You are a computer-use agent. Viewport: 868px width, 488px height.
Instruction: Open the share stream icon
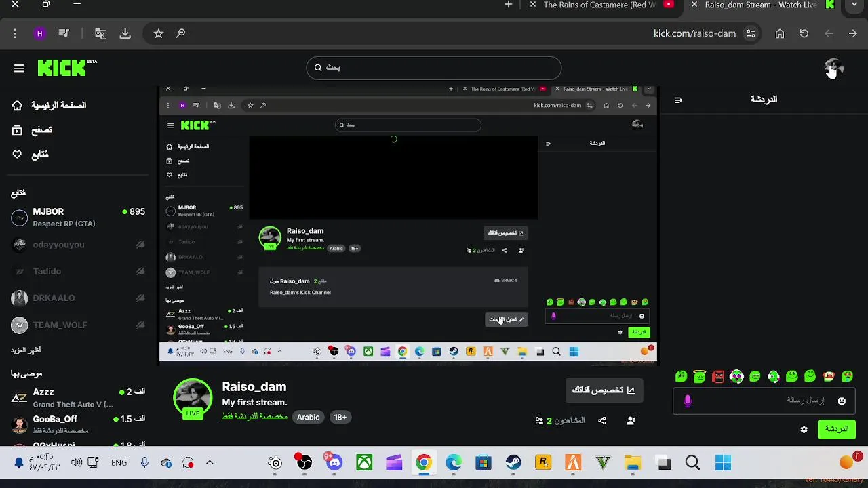[x=602, y=421]
